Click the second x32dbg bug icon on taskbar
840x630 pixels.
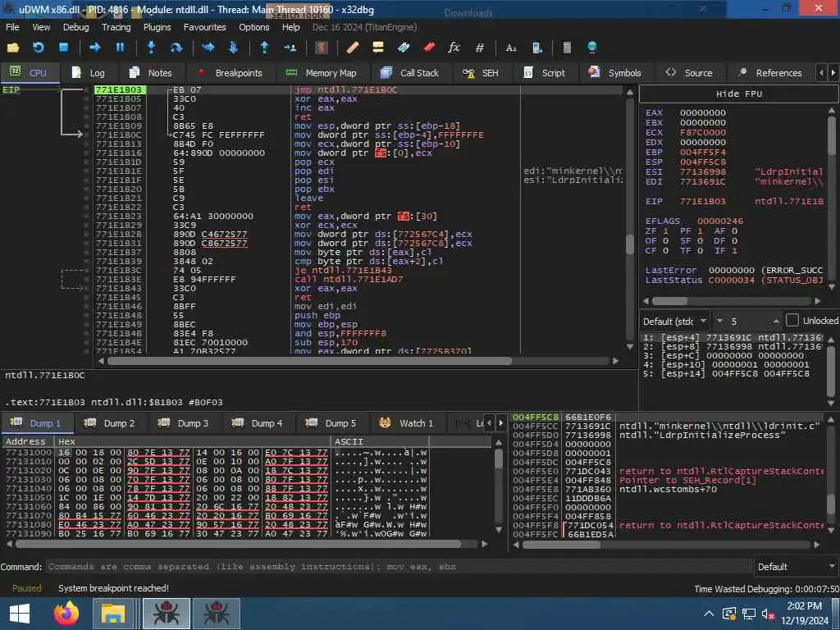click(x=216, y=614)
